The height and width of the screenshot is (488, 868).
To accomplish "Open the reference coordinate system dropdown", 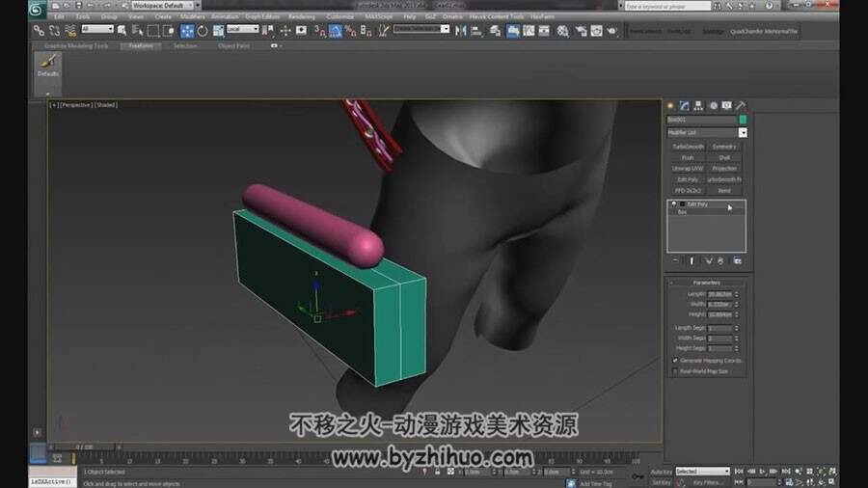I will point(242,29).
